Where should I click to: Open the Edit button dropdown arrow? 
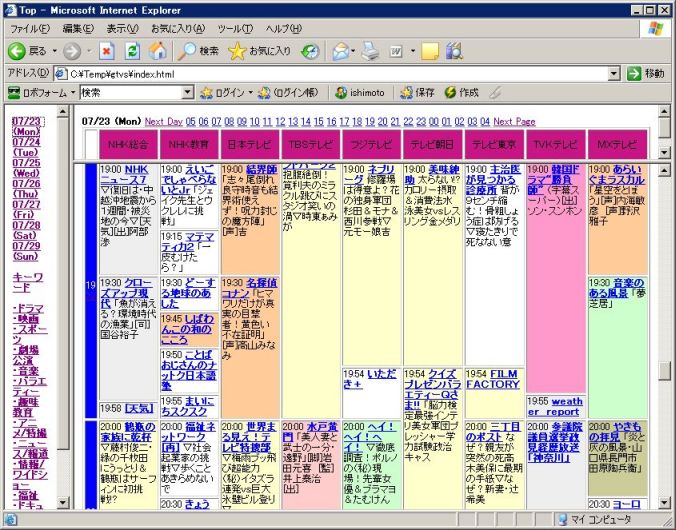412,51
